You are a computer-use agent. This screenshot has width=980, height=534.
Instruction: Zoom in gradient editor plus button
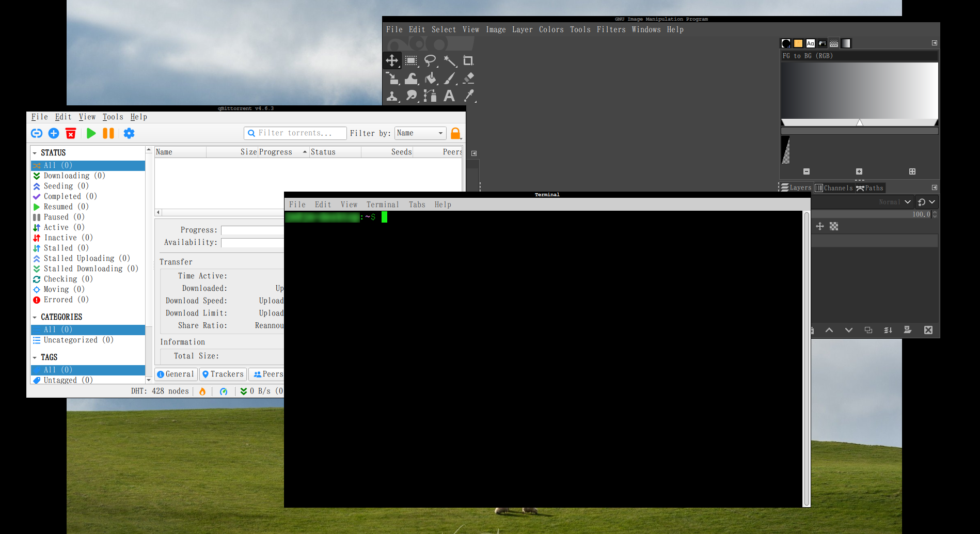pyautogui.click(x=859, y=171)
